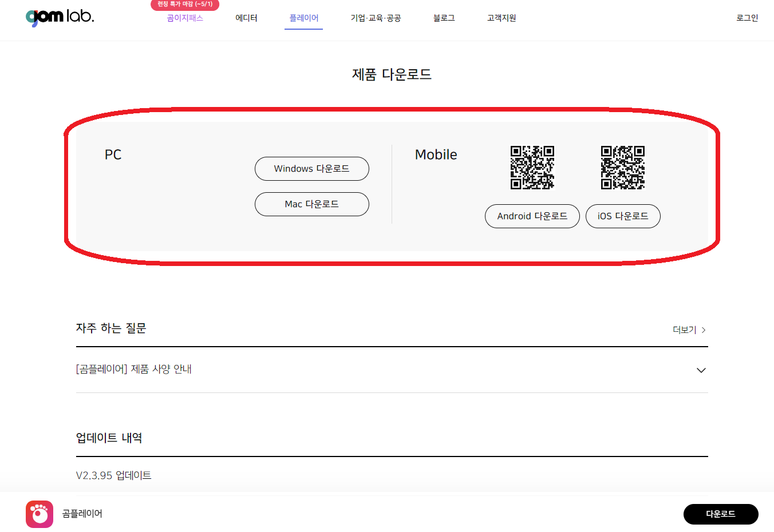This screenshot has height=532, width=774.
Task: Go to the 블로그 page
Action: point(444,18)
